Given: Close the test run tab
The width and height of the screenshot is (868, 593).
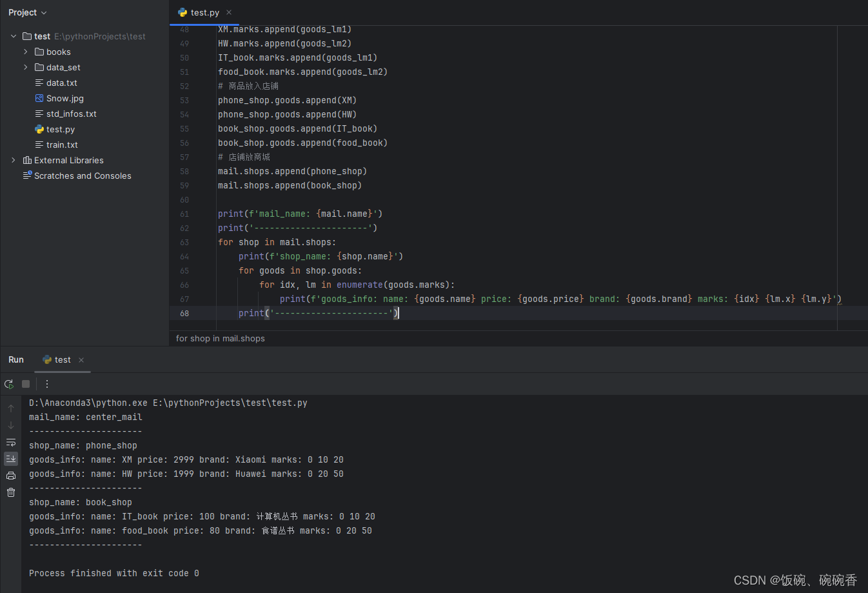Looking at the screenshot, I should [x=81, y=360].
